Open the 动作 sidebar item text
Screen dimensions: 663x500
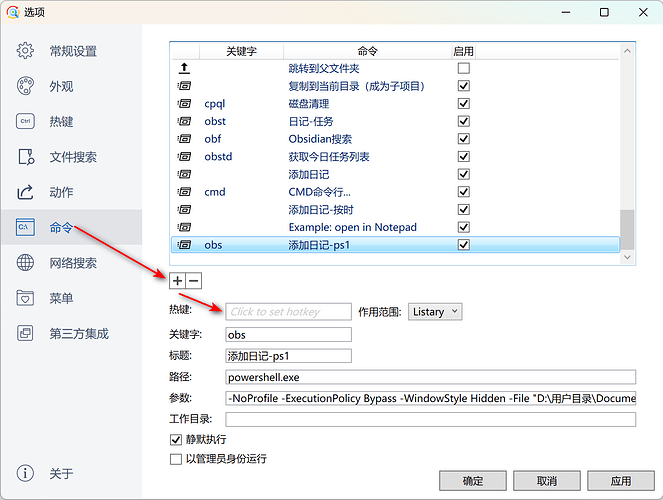[61, 192]
